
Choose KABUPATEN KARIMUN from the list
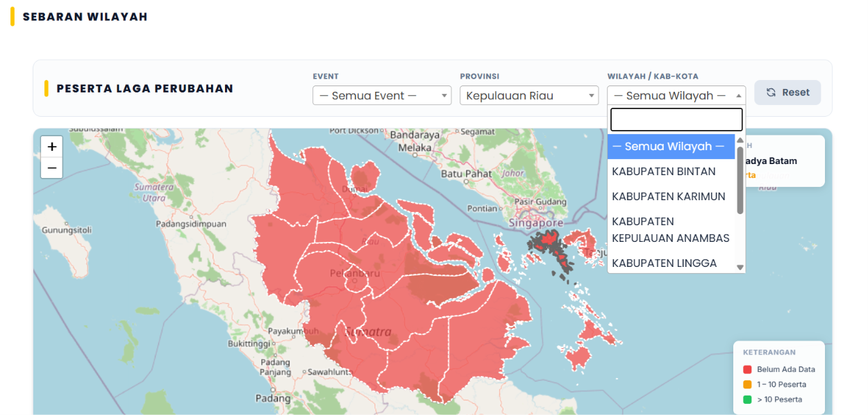[671, 197]
